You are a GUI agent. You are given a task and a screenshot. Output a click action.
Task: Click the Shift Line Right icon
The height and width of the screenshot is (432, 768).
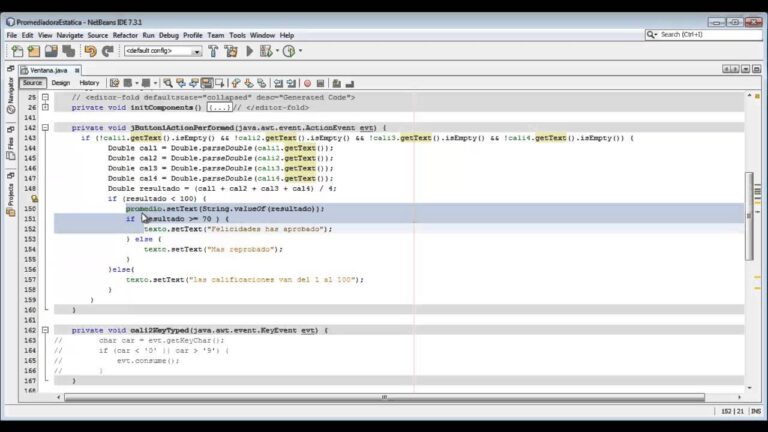point(291,83)
